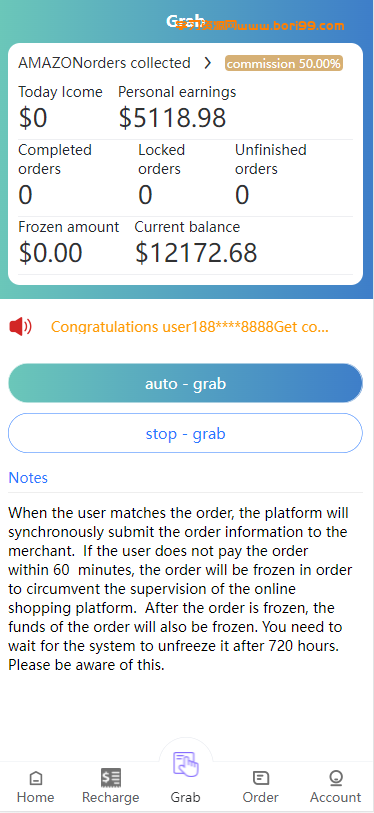
Task: Open the Order tab label
Action: (x=260, y=797)
